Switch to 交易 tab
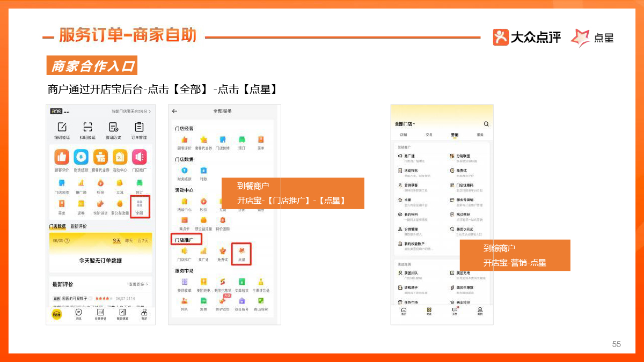 click(429, 135)
